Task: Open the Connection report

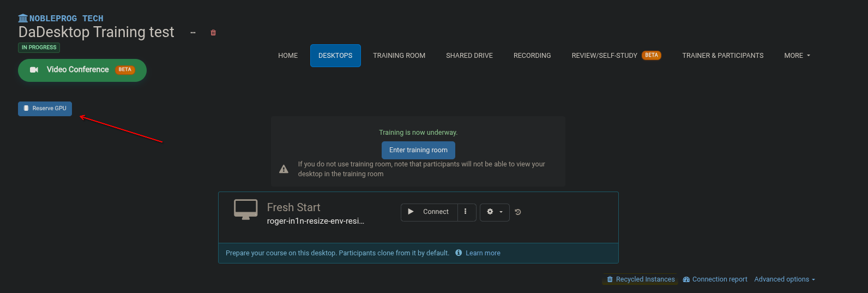Action: [x=715, y=279]
